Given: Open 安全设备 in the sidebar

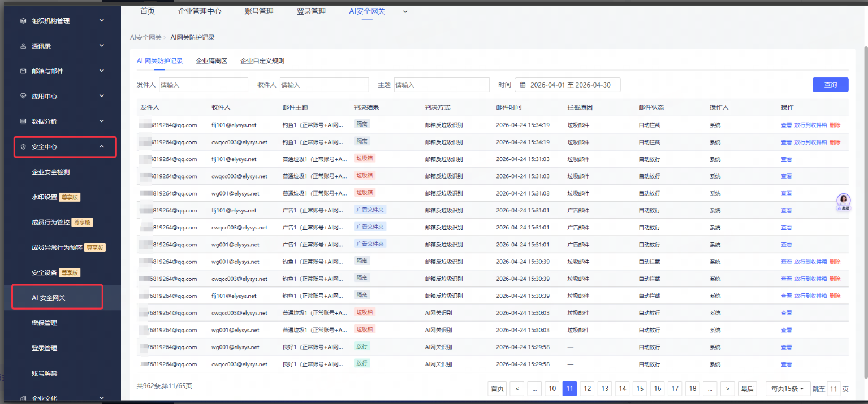Looking at the screenshot, I should pos(44,272).
